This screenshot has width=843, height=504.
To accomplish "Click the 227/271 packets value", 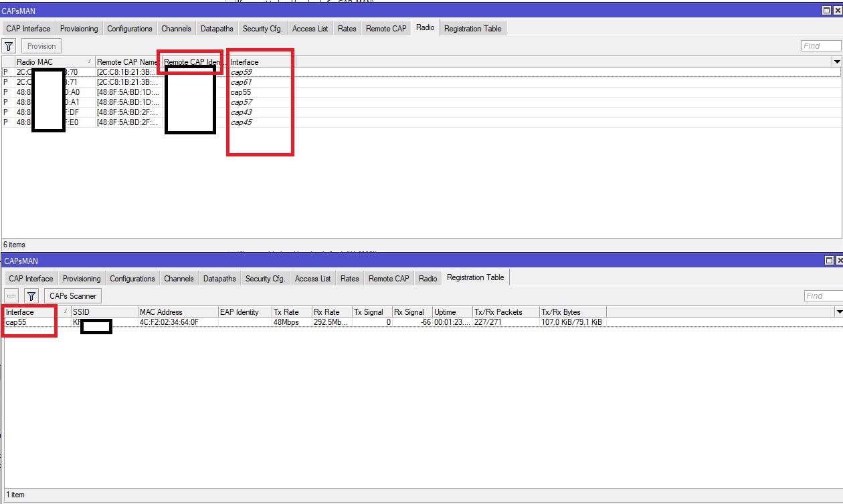I will coord(488,322).
